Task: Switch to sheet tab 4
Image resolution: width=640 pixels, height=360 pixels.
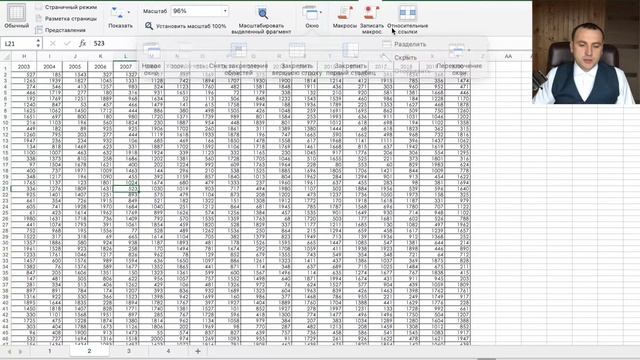Action: pos(168,351)
